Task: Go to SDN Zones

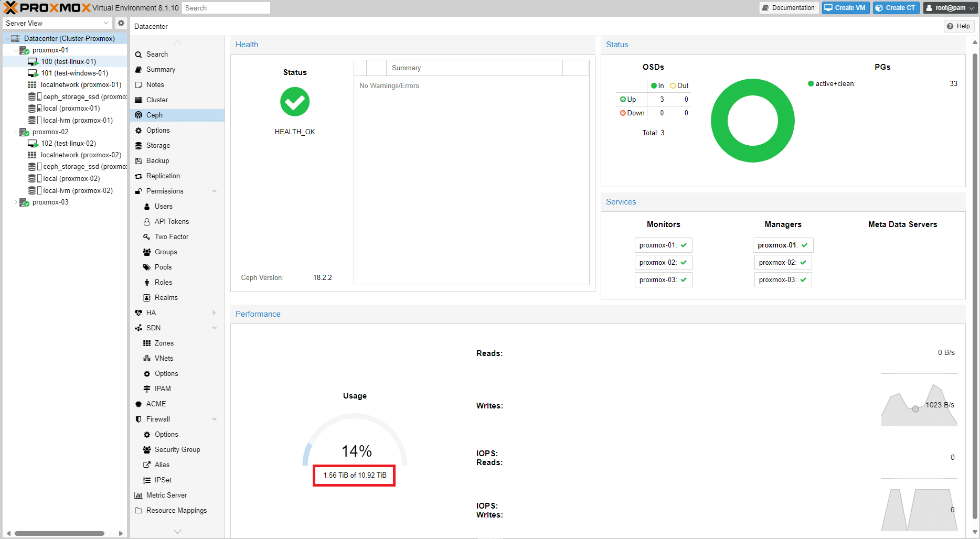Action: 177,343
